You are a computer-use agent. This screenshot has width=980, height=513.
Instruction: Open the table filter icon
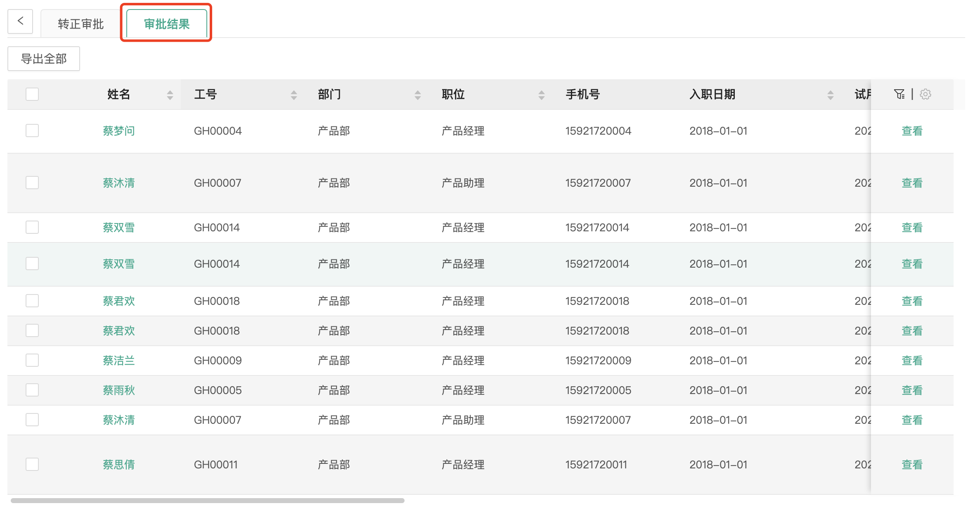900,94
